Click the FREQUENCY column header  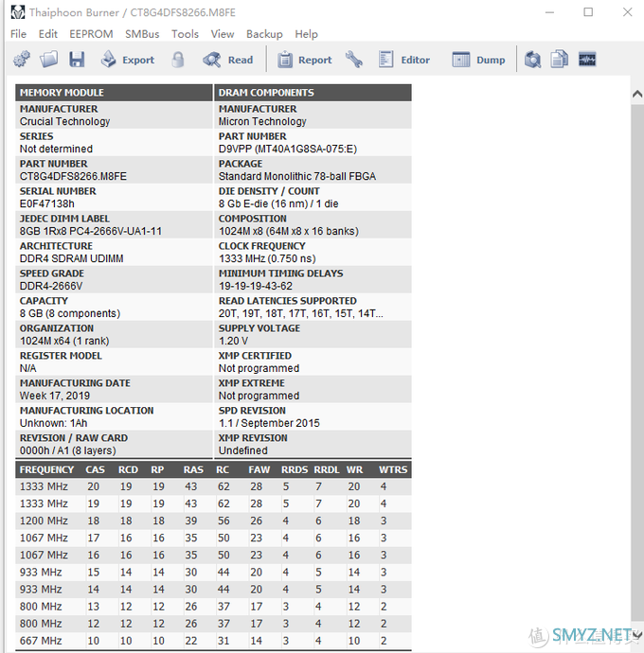point(46,469)
